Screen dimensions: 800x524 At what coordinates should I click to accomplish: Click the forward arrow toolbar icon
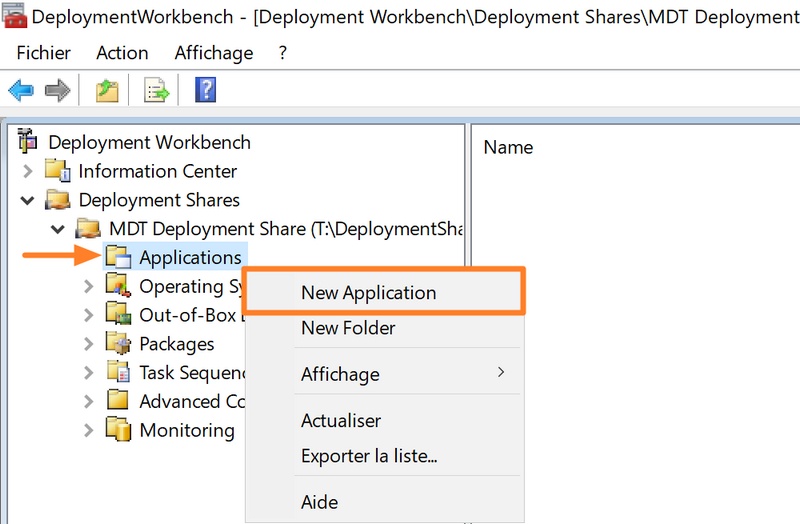pyautogui.click(x=57, y=91)
